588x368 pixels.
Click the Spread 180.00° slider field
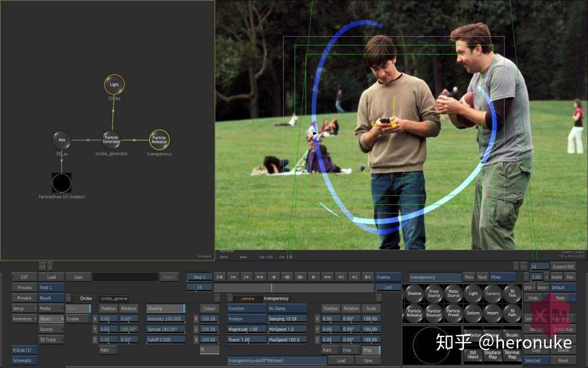pyautogui.click(x=165, y=329)
